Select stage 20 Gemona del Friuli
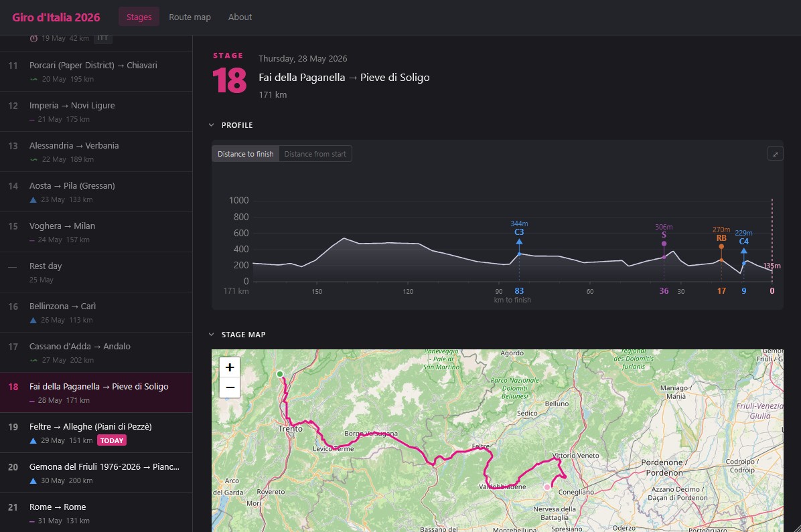 pos(96,473)
